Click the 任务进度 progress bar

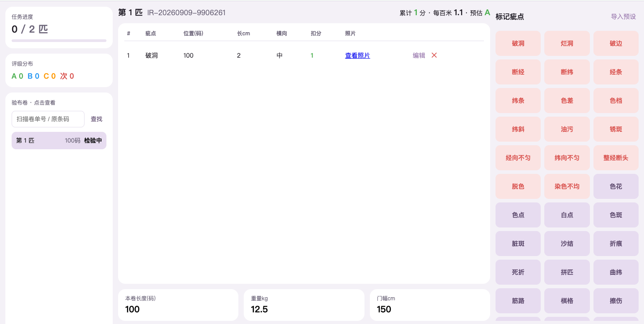click(59, 41)
